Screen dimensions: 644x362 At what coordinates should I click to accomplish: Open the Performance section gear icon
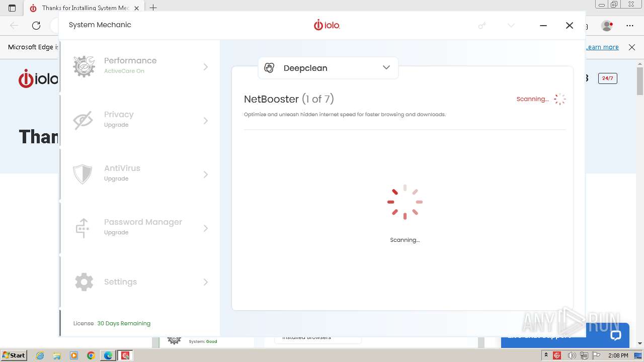pyautogui.click(x=84, y=66)
